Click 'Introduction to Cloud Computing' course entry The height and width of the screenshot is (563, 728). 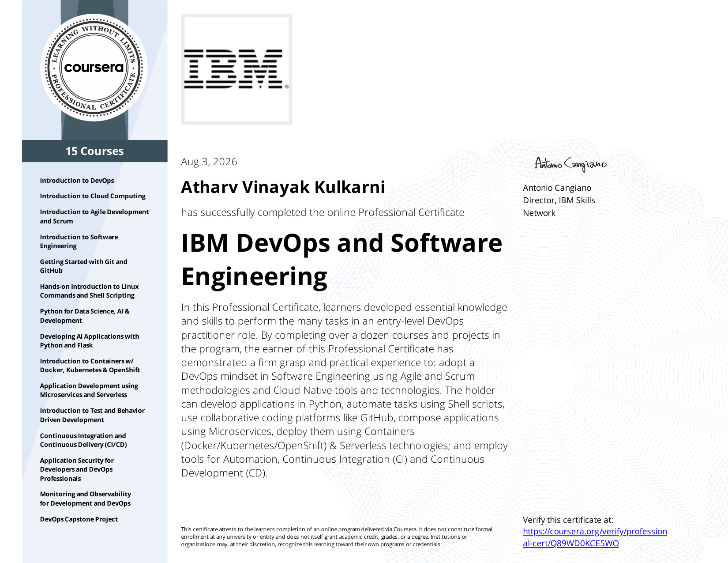[x=93, y=196]
